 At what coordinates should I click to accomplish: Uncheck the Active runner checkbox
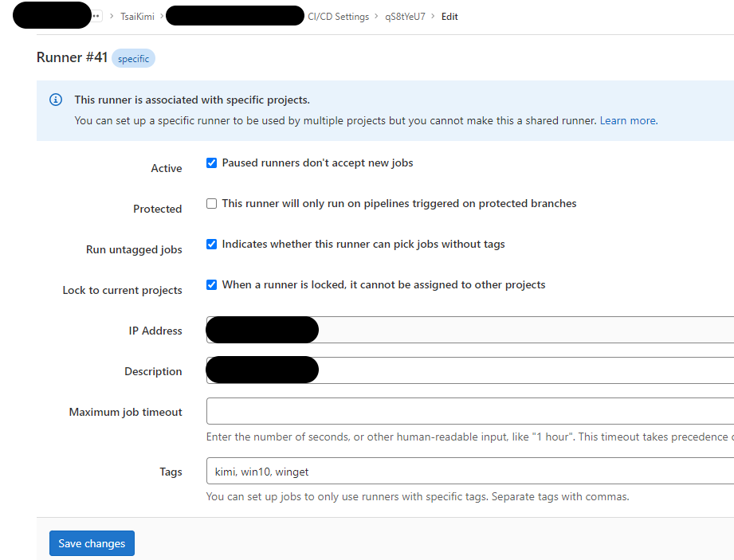point(211,163)
